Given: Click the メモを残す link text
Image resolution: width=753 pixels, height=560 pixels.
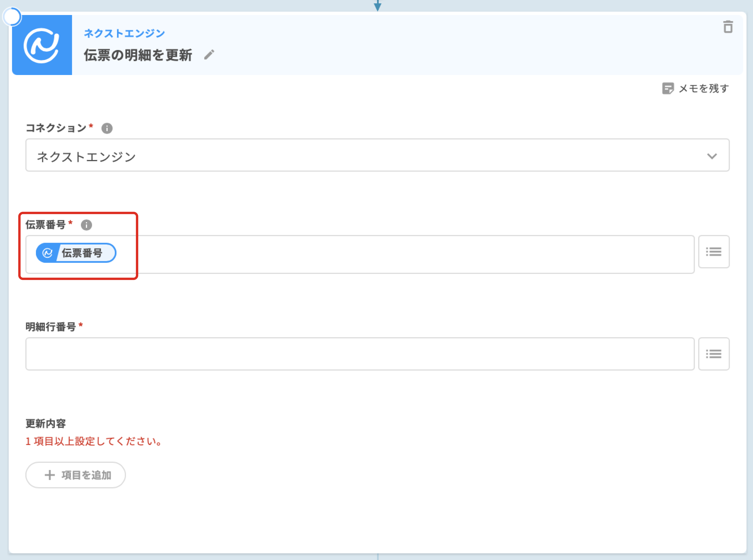Looking at the screenshot, I should coord(704,89).
